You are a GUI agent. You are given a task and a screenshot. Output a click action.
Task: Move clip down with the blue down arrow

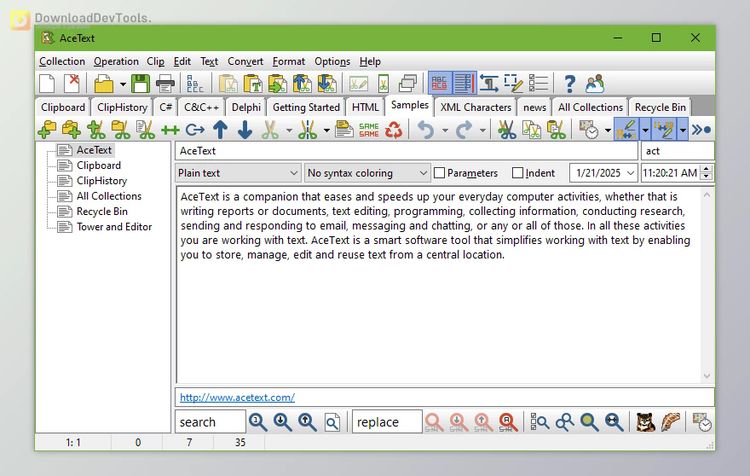tap(245, 130)
